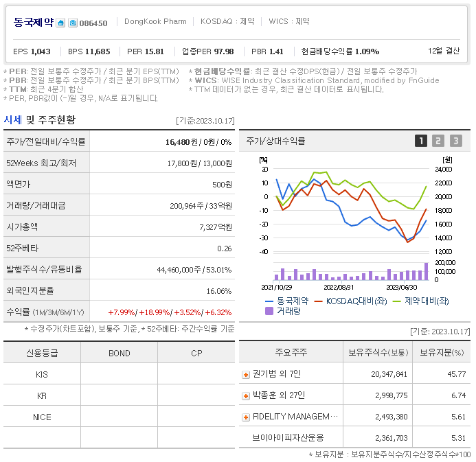Click the WICS : 제약 classification text
476x462 pixels.
(289, 21)
